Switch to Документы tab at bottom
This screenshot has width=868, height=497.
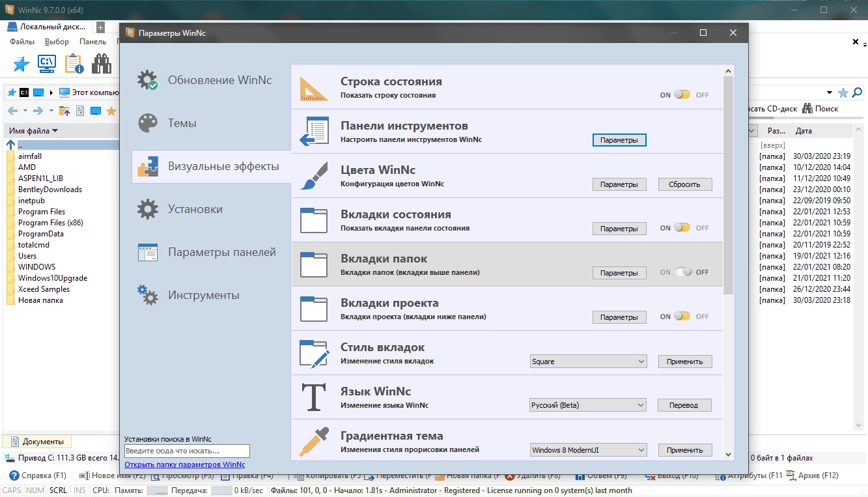pos(37,442)
